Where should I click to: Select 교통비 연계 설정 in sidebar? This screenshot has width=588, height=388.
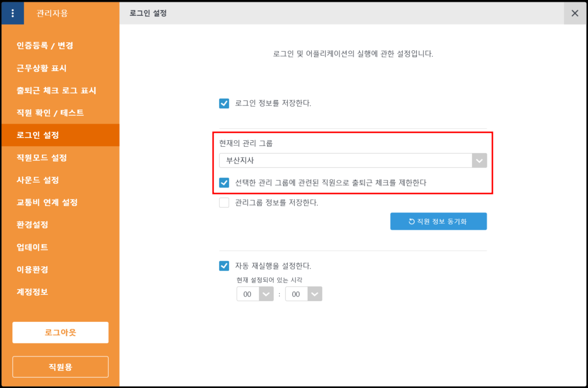pos(47,202)
